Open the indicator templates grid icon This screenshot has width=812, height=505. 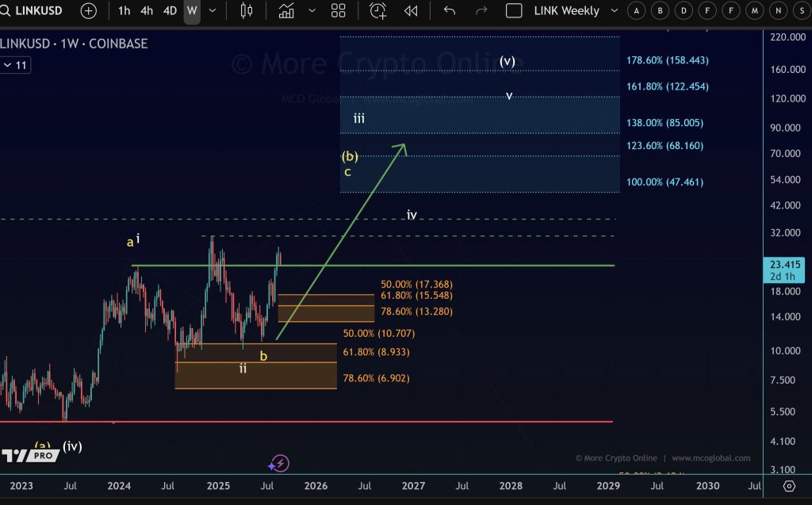point(339,11)
